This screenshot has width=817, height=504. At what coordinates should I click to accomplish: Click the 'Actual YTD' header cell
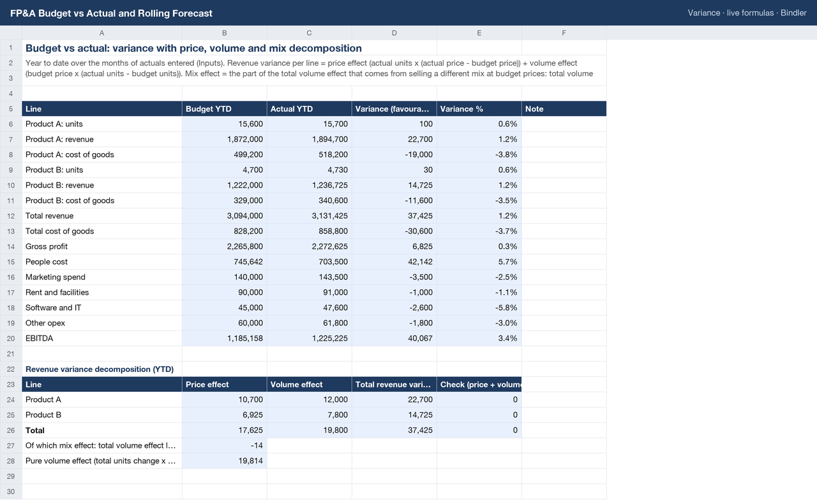coord(310,109)
